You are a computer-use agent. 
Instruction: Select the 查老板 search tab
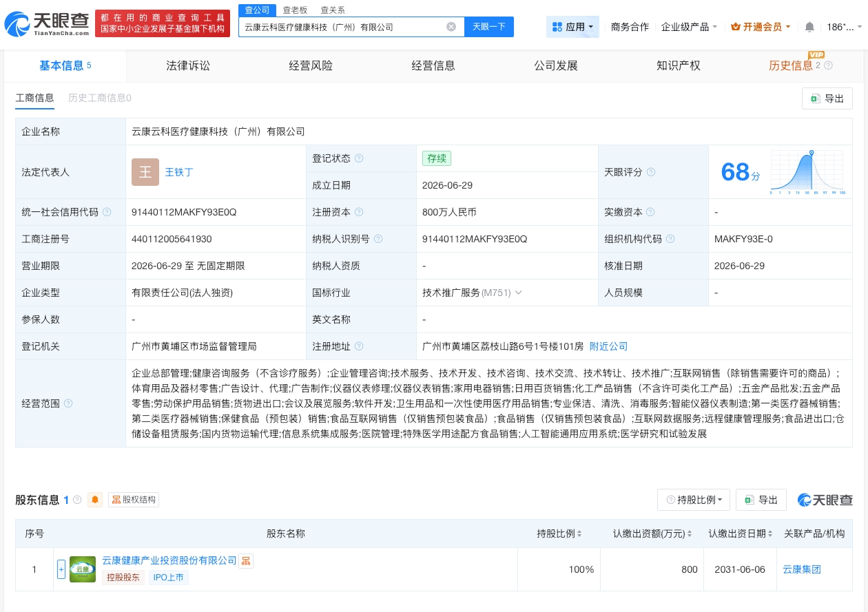[296, 10]
